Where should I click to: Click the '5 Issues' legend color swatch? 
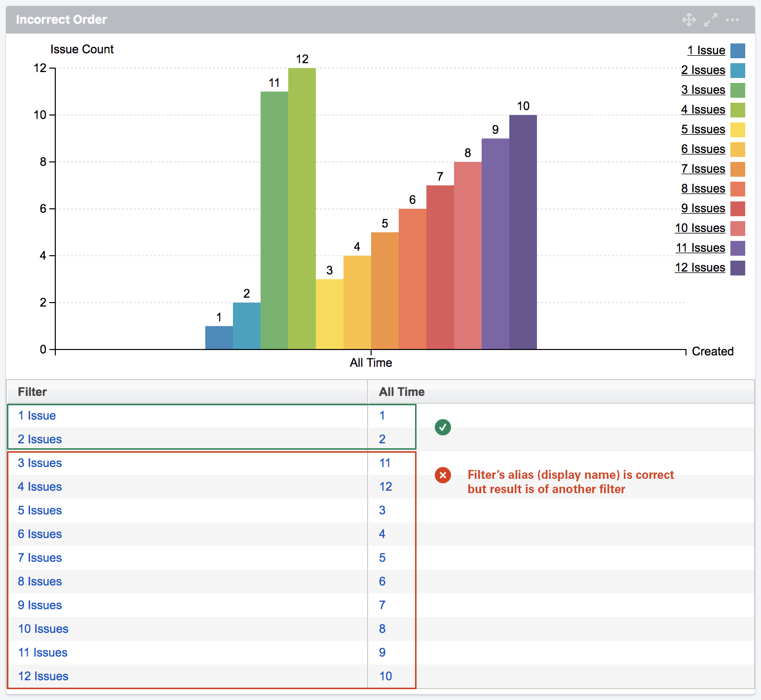pos(738,129)
